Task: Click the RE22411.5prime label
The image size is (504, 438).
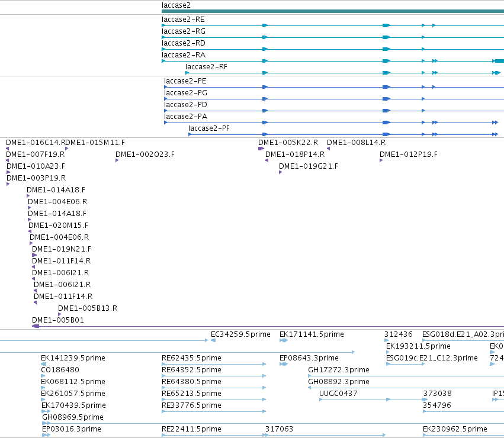Action: coord(191,430)
